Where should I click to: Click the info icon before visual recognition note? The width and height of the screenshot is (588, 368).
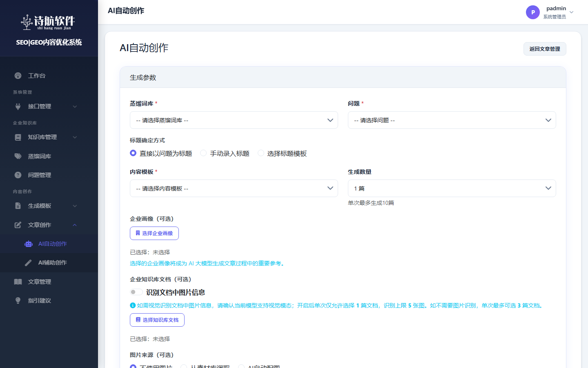click(x=133, y=305)
